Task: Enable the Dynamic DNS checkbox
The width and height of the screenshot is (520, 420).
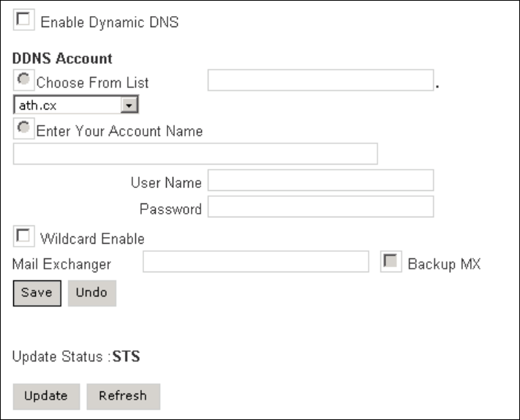Action: 23,20
